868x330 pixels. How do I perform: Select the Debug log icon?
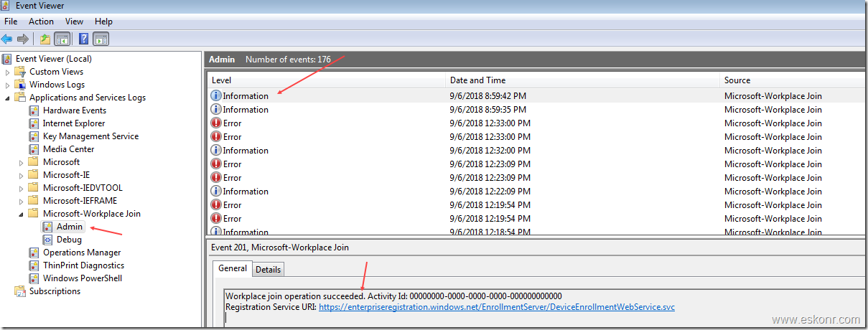[48, 240]
